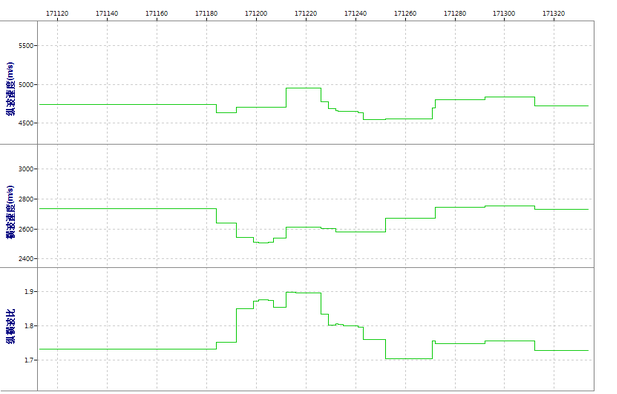The image size is (617, 394).
Task: Click the 3000 y-axis tick label
Action: coord(26,169)
